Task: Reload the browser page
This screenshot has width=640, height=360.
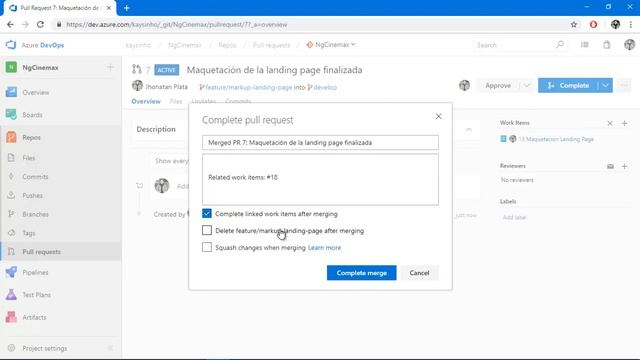Action: click(x=40, y=24)
